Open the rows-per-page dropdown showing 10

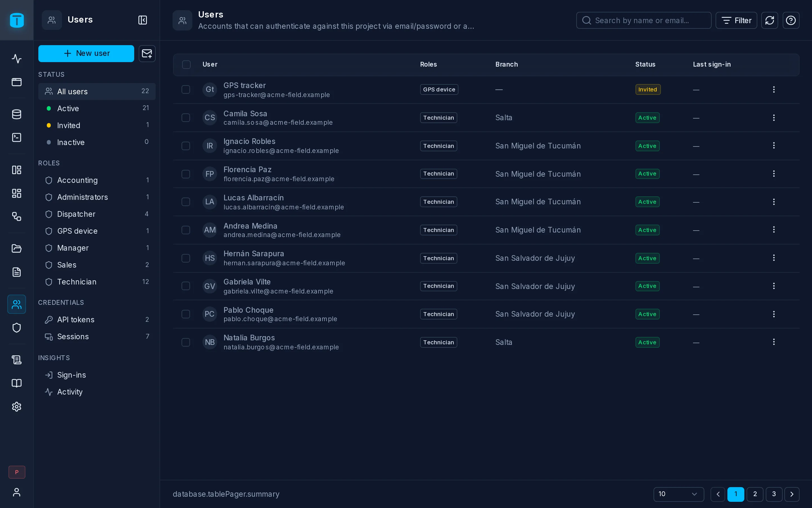(x=678, y=494)
